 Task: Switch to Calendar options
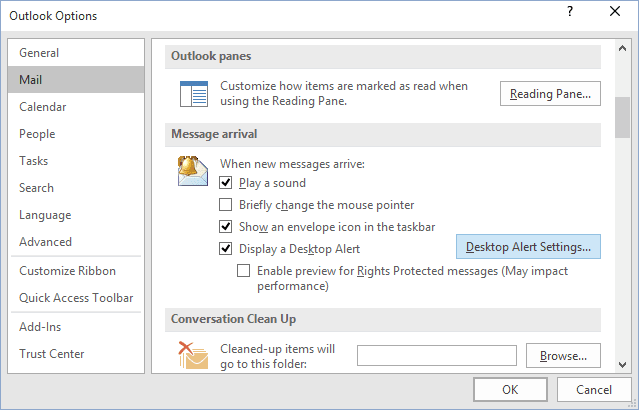(76, 107)
